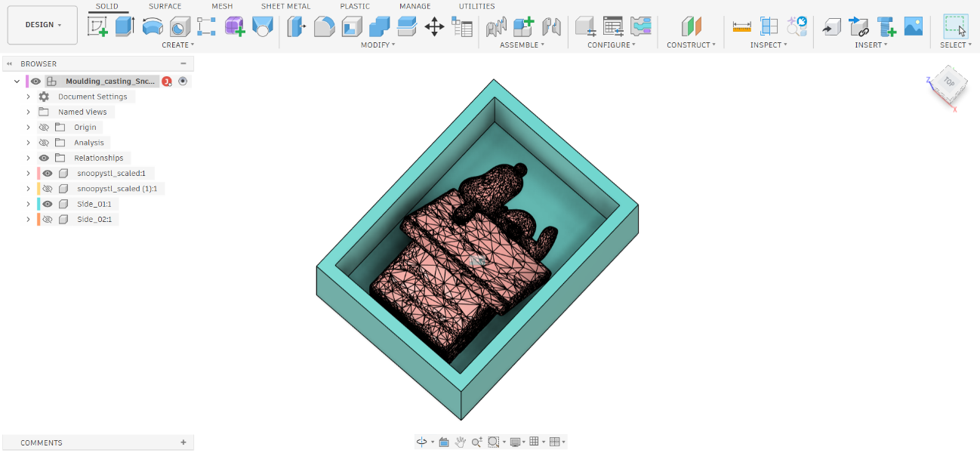
Task: Open Display Settings in navigation bar
Action: [x=516, y=442]
